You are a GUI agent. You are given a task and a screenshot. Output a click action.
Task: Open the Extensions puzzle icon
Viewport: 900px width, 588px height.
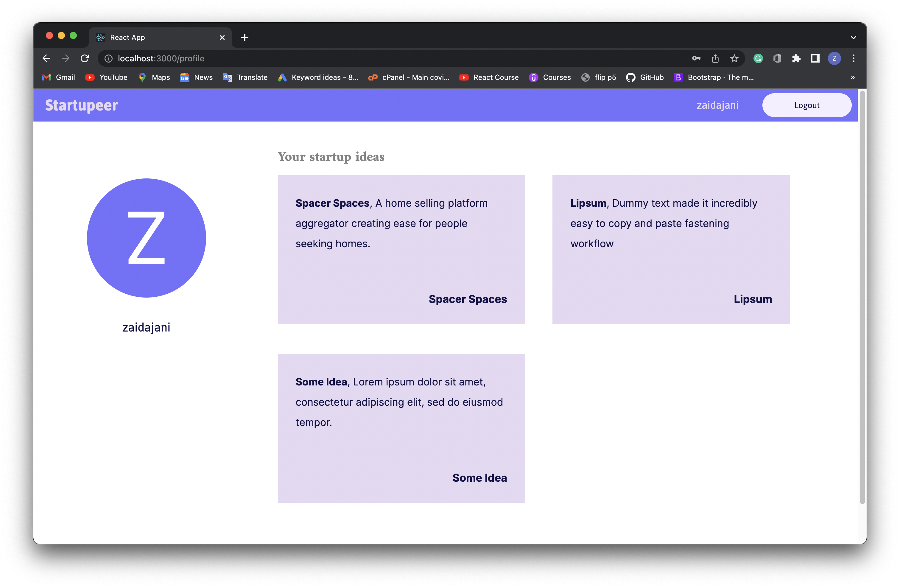[x=796, y=58]
